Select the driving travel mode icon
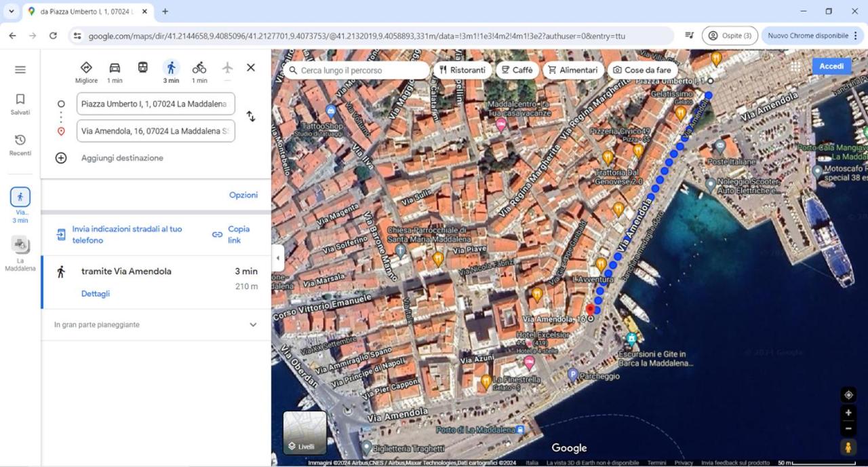This screenshot has height=467, width=868. (115, 68)
